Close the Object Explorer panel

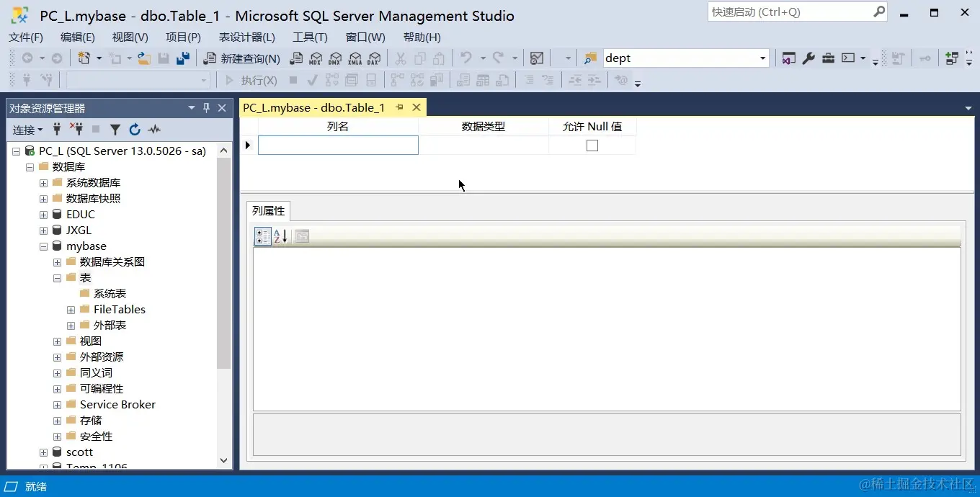click(x=222, y=108)
